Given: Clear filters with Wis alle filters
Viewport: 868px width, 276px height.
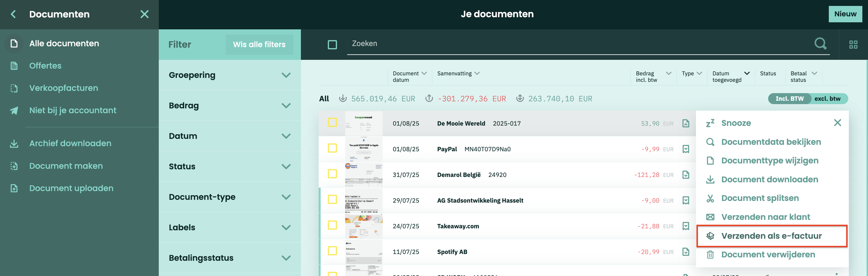Looking at the screenshot, I should click(259, 45).
